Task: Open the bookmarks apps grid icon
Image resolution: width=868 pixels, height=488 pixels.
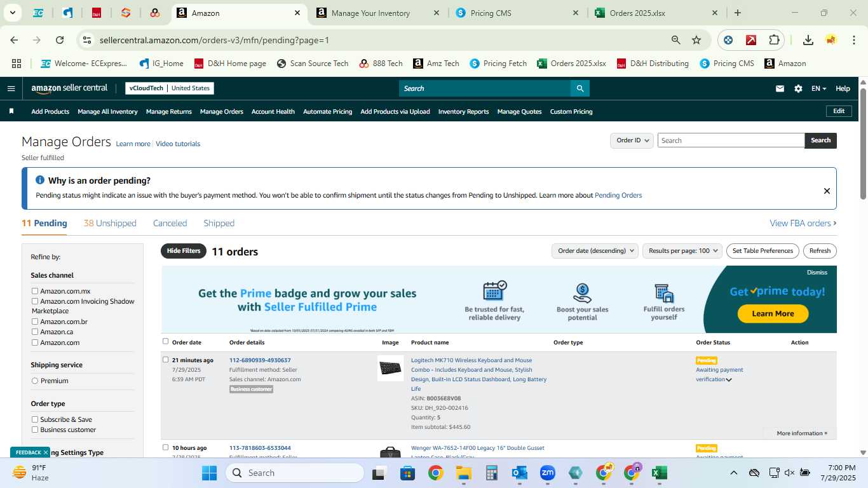Action: click(x=17, y=64)
